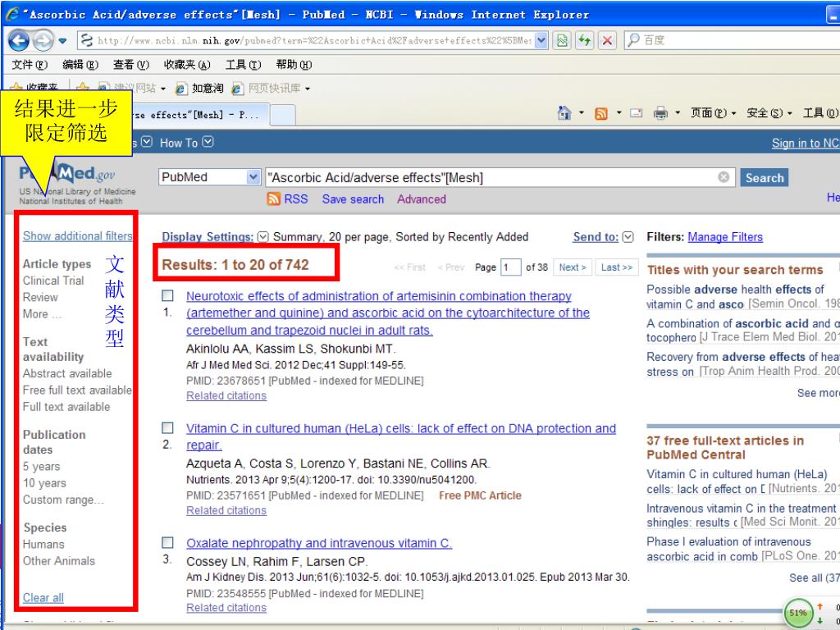This screenshot has width=840, height=630.
Task: Click the Save search link
Action: coord(353,199)
